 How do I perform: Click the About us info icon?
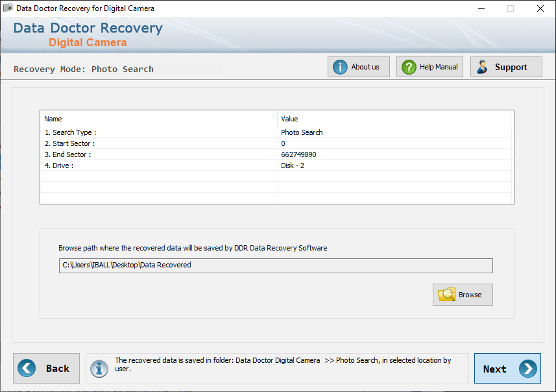pos(340,67)
